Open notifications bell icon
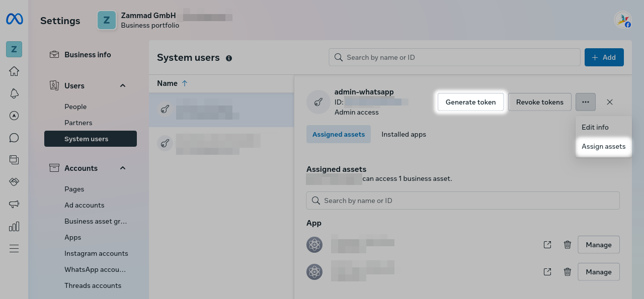The width and height of the screenshot is (644, 299). coord(14,93)
